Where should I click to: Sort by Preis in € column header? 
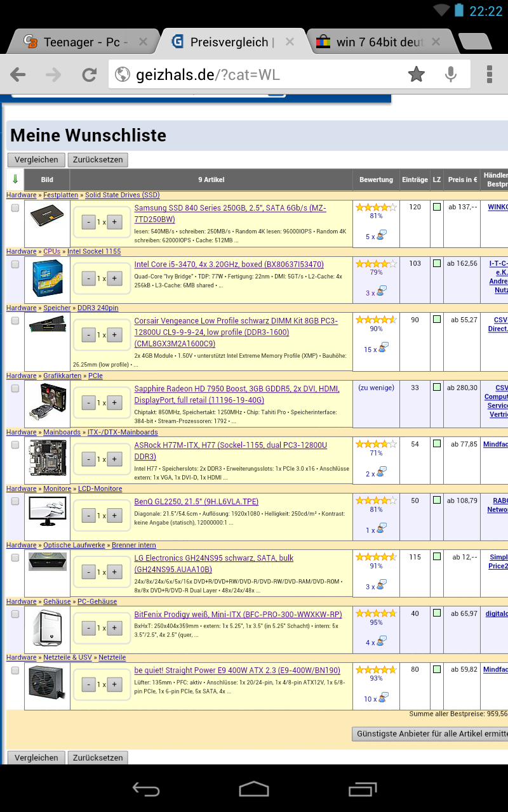click(x=462, y=180)
